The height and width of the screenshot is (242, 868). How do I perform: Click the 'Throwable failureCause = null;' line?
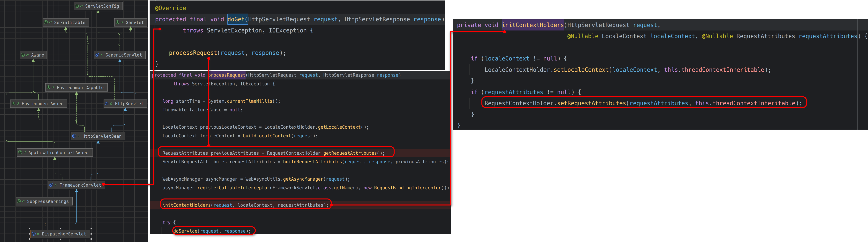pyautogui.click(x=203, y=110)
